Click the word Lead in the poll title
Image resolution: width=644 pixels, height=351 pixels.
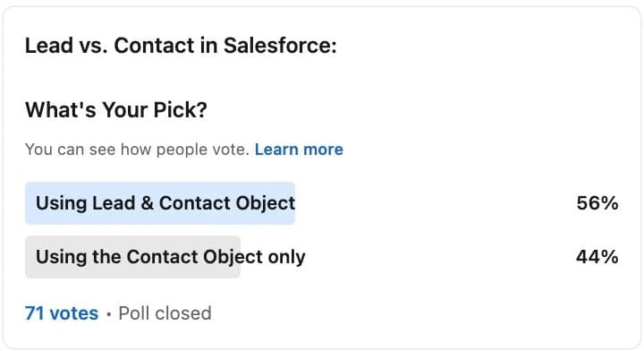(x=49, y=45)
